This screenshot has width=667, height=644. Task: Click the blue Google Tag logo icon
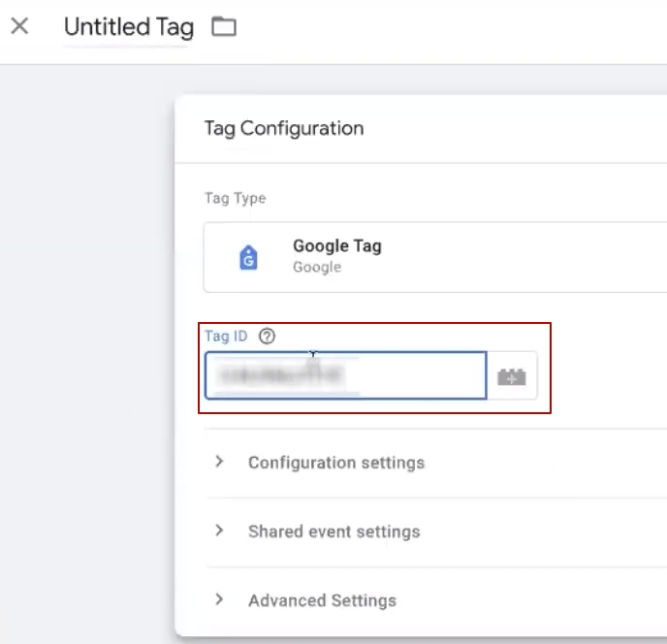(x=248, y=257)
